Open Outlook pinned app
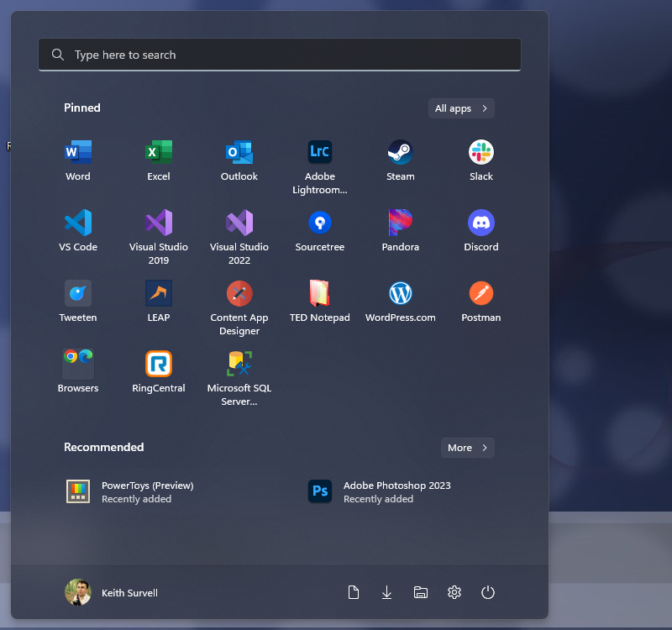The image size is (672, 630). (239, 160)
